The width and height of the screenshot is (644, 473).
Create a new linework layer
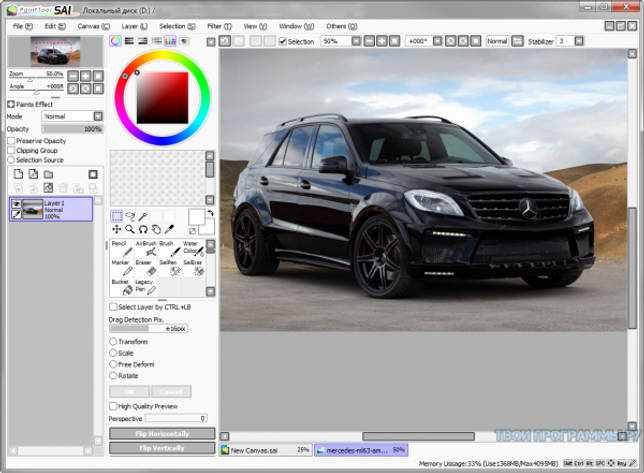click(33, 174)
